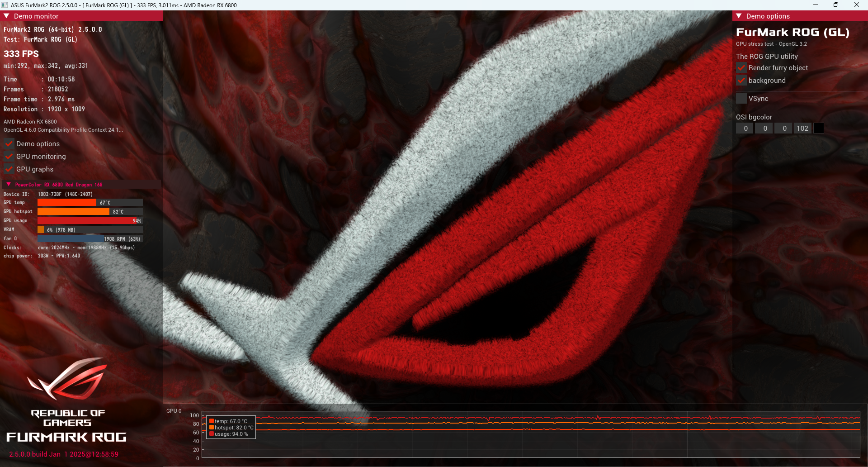Click the FurMark app icon in title bar
The height and width of the screenshot is (467, 868).
[5, 5]
